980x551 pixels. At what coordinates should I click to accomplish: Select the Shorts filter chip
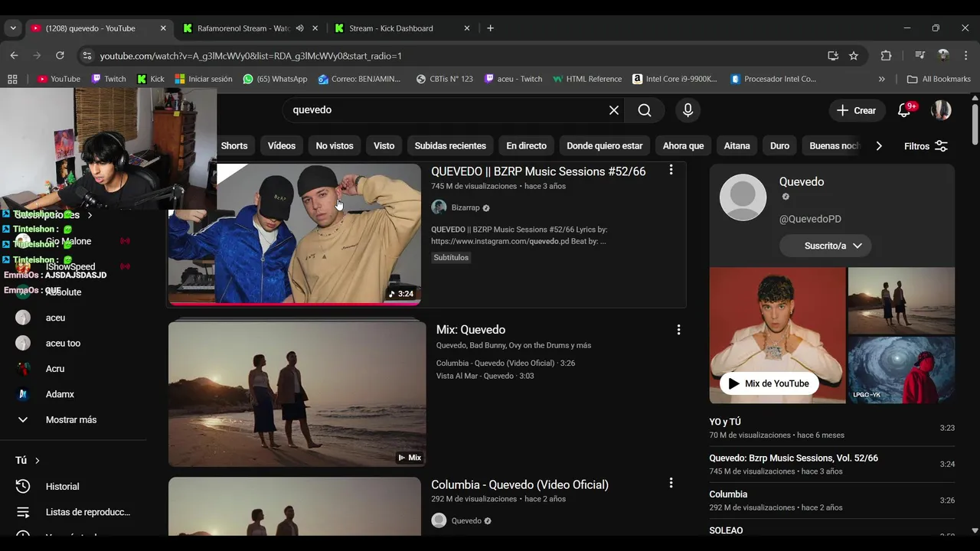(234, 146)
